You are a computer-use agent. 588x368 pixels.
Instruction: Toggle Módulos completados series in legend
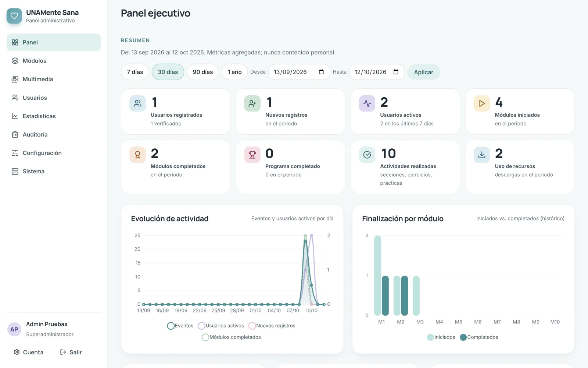point(231,337)
